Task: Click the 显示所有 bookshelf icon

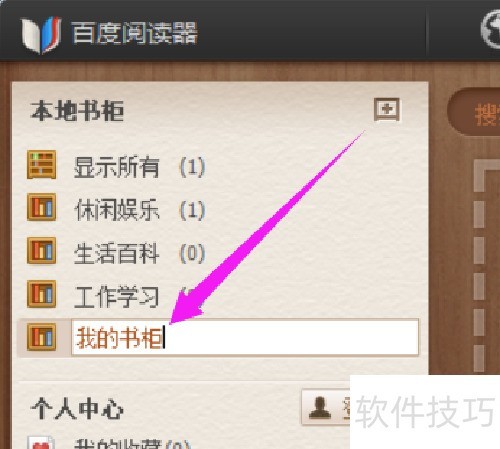Action: (41, 165)
